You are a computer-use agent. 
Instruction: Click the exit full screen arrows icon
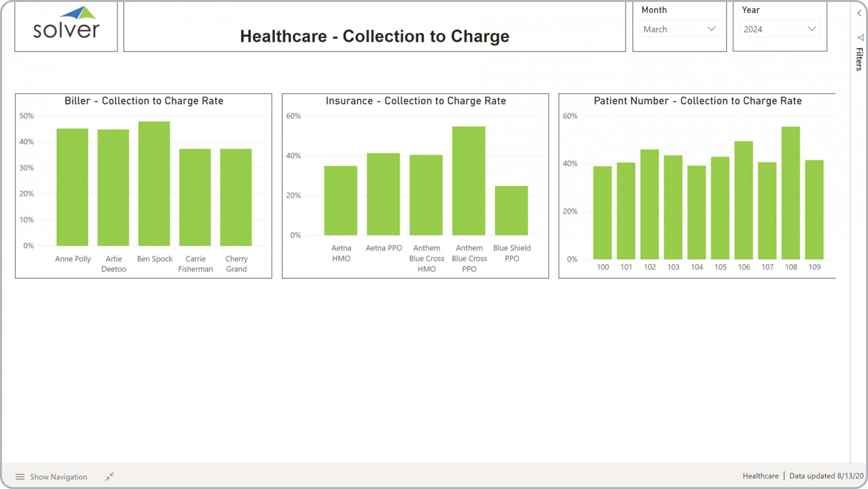[x=110, y=476]
